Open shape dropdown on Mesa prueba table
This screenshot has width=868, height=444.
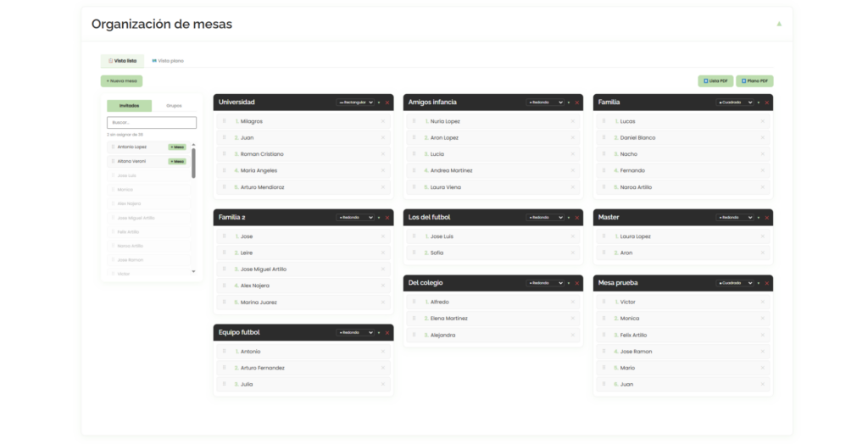pos(735,283)
